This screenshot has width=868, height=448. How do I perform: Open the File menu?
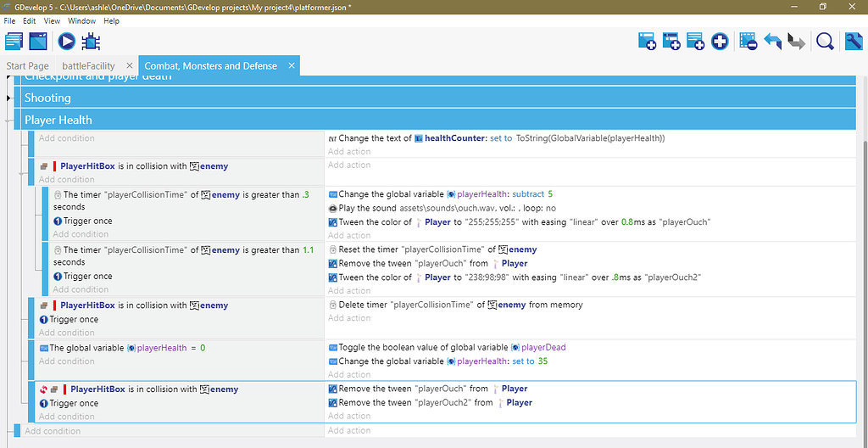coord(10,21)
